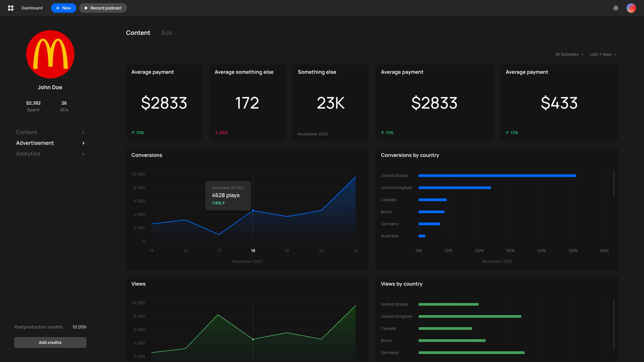
Task: Click the gradient user avatar icon
Action: 631,8
